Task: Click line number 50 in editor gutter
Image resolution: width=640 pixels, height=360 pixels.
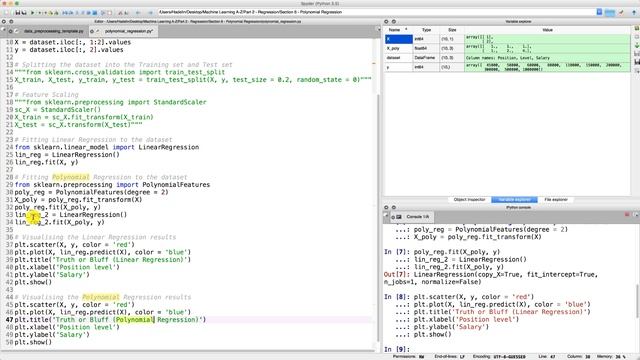Action: point(9,342)
